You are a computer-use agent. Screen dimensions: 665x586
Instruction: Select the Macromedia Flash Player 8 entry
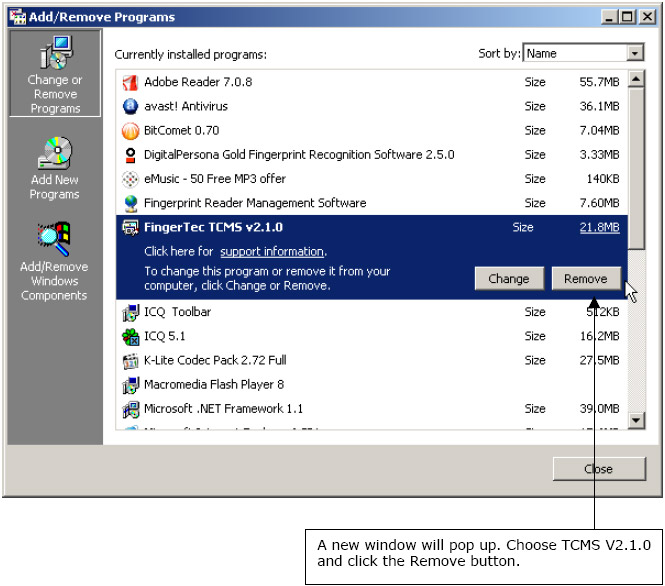(372, 384)
